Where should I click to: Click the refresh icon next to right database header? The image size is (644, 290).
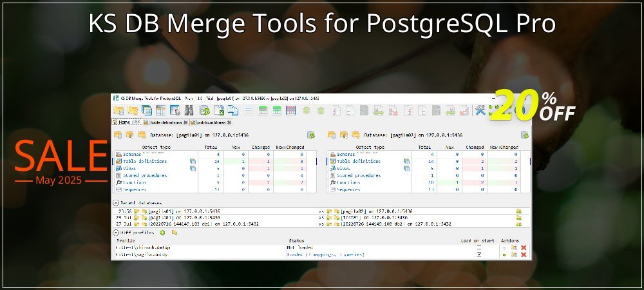click(x=525, y=135)
